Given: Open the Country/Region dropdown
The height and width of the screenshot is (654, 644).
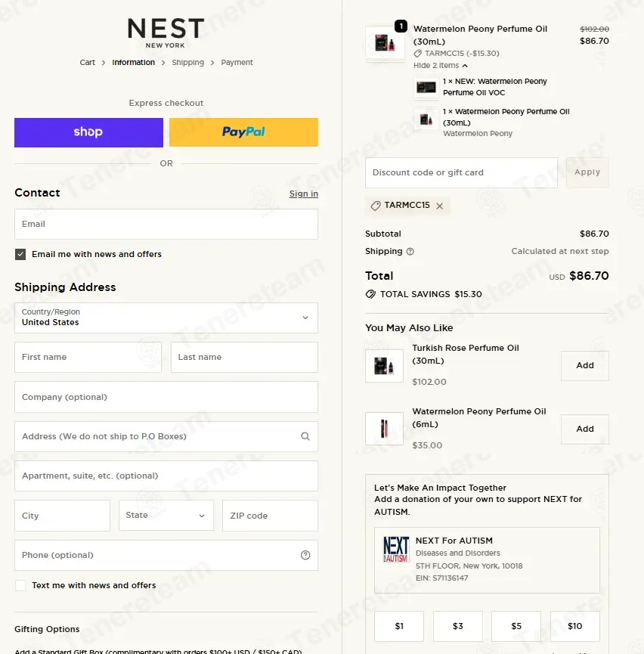Looking at the screenshot, I should pos(166,318).
